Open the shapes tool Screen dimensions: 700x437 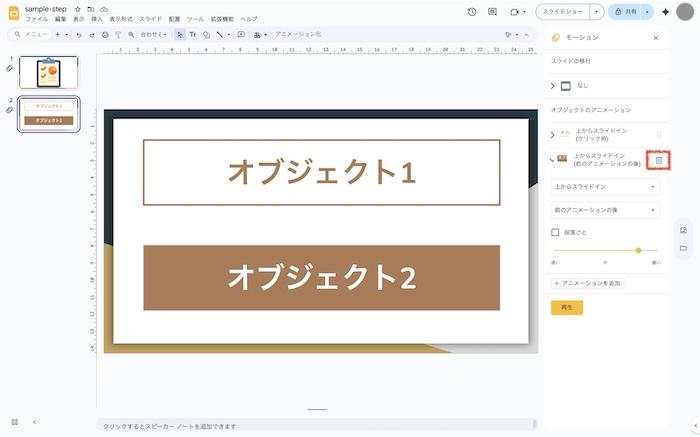pos(206,34)
